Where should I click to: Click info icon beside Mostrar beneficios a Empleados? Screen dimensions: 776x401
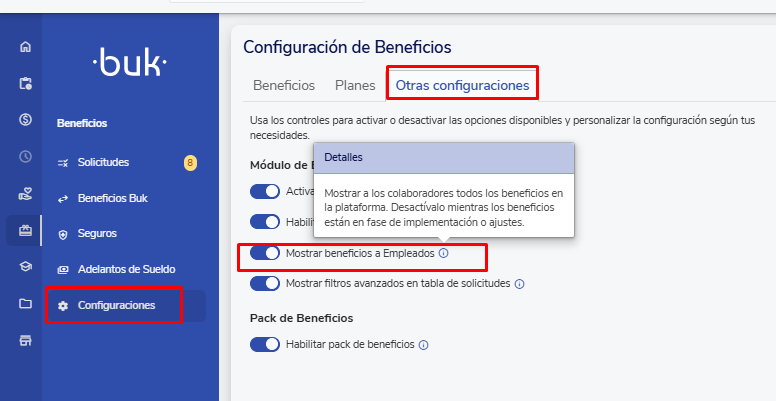(444, 254)
